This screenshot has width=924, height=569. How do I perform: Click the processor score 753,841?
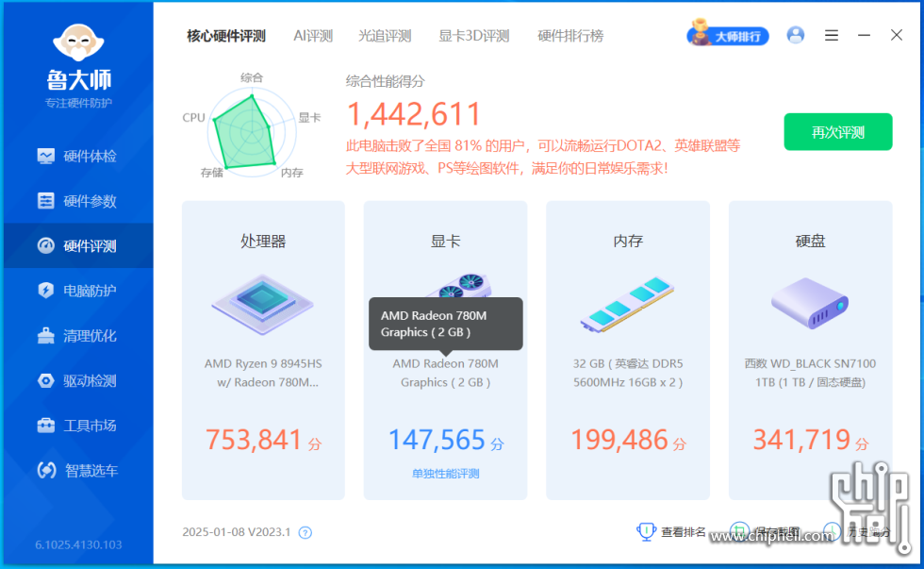pyautogui.click(x=254, y=440)
